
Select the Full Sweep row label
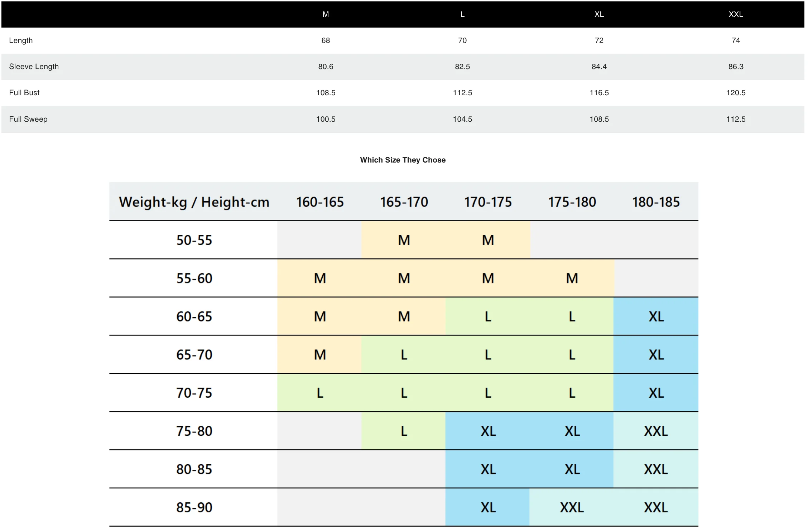(28, 119)
